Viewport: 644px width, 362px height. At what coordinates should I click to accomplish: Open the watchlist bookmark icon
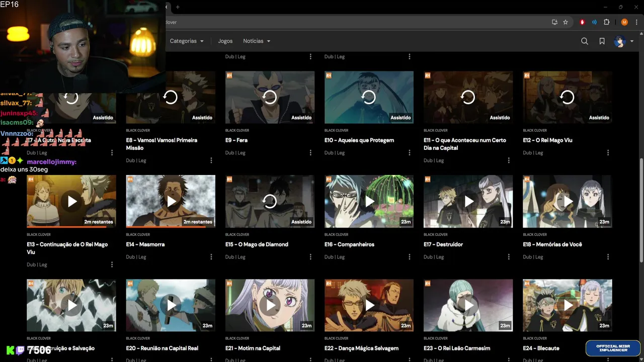click(x=602, y=41)
